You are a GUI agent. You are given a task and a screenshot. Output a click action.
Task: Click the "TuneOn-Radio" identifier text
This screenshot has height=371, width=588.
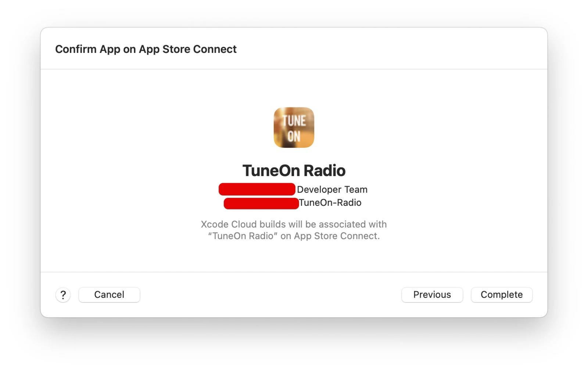[x=330, y=203]
